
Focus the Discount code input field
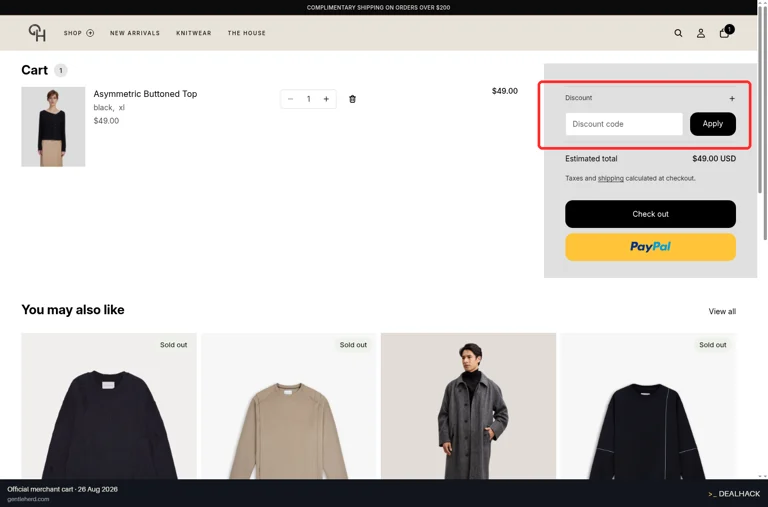tap(624, 124)
